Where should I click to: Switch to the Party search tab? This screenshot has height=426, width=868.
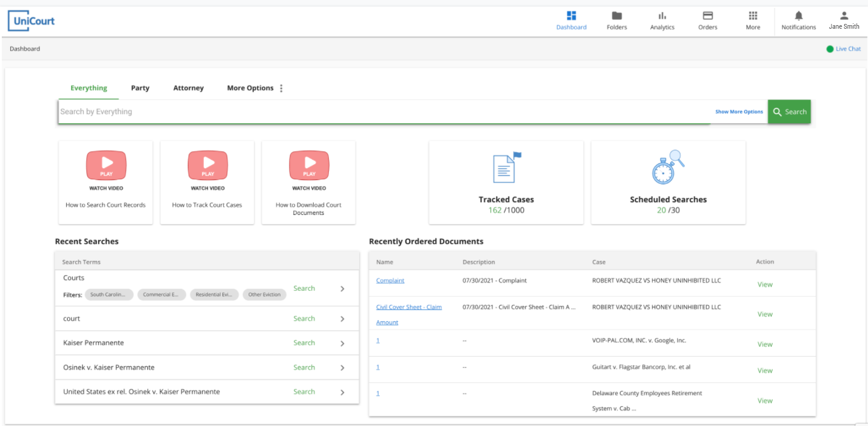[140, 88]
